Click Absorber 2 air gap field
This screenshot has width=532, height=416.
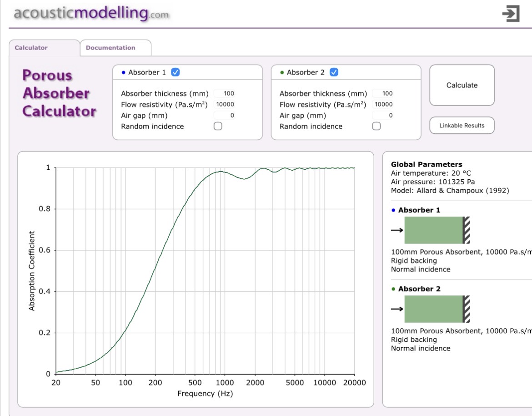[x=383, y=116]
